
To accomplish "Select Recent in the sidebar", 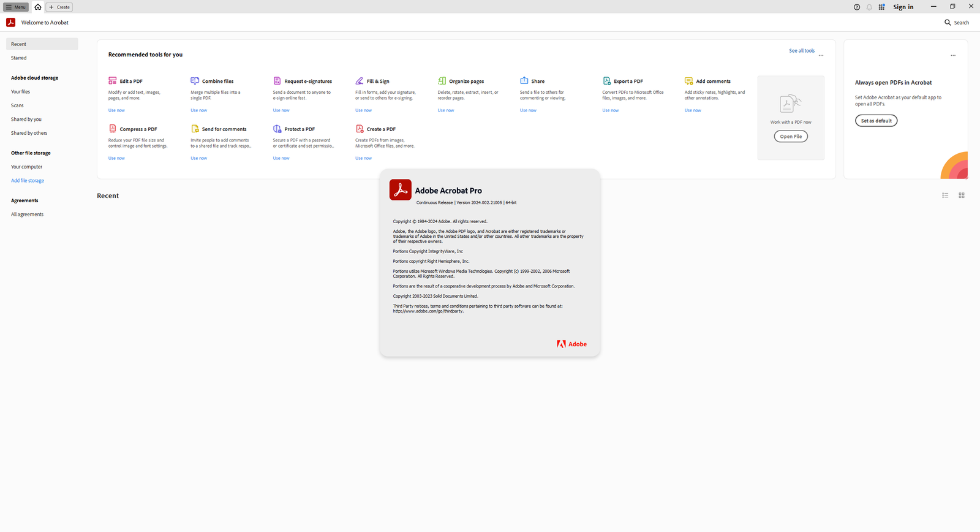I will tap(42, 44).
